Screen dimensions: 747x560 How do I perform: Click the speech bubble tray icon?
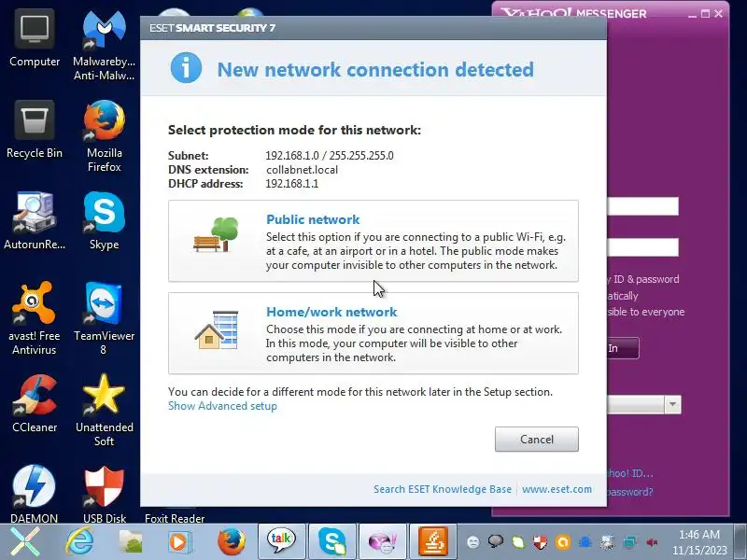pos(496,542)
